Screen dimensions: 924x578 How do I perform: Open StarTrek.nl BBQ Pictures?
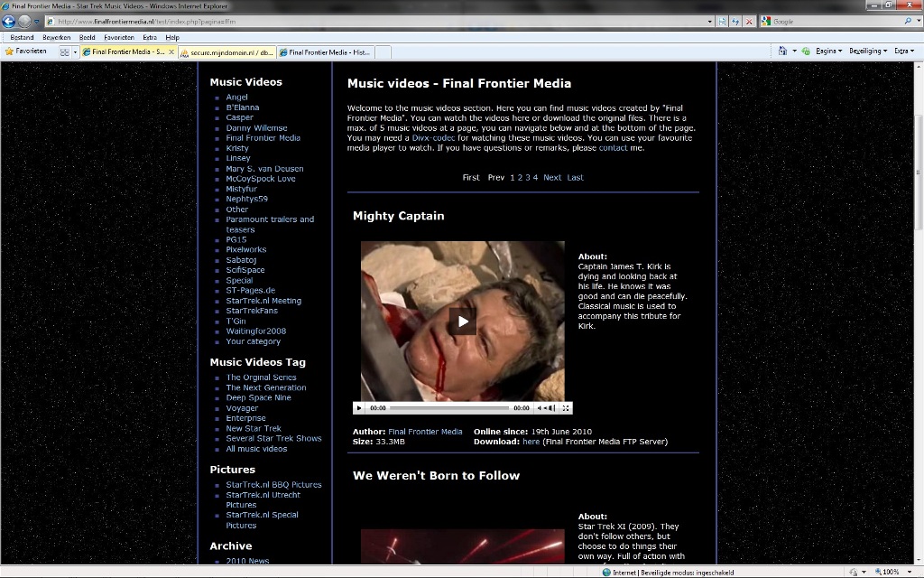click(x=273, y=485)
